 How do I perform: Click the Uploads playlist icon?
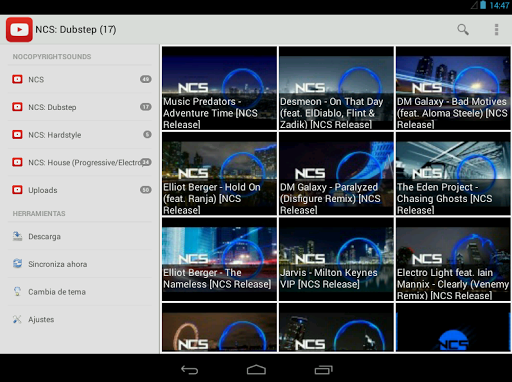point(17,190)
